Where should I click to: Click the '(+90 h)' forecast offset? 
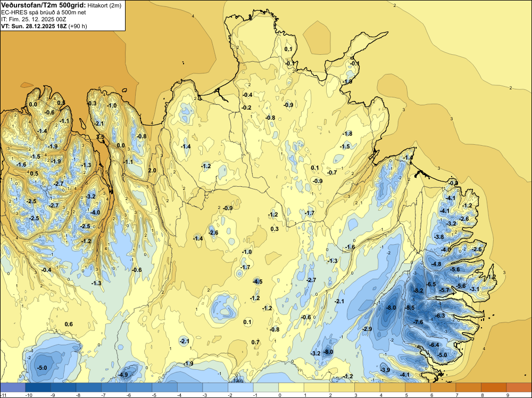[x=78, y=27]
